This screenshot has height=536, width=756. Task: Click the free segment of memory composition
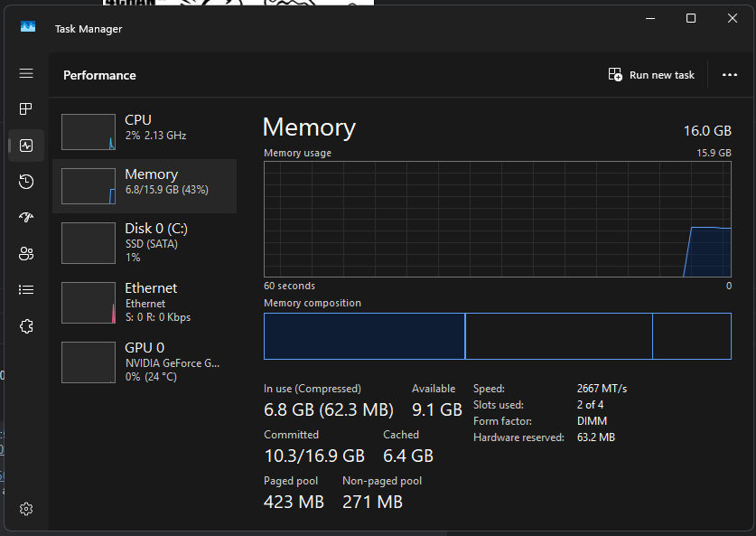click(x=692, y=336)
